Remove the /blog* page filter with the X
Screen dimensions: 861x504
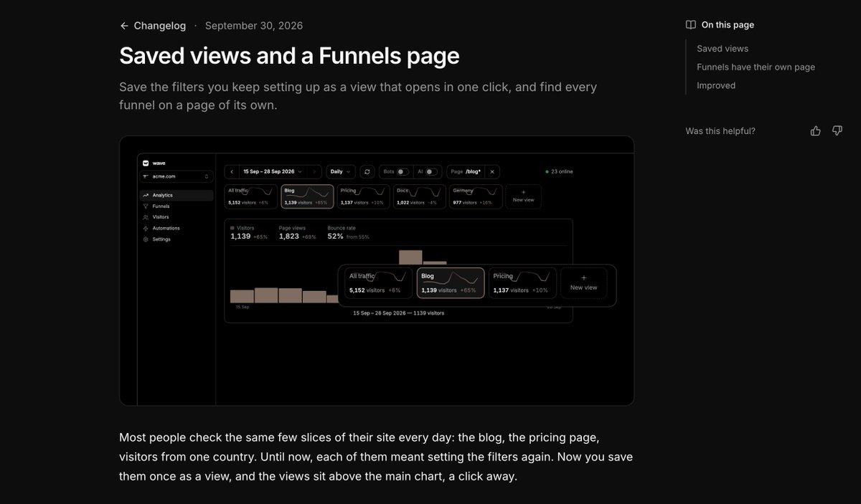click(x=492, y=171)
